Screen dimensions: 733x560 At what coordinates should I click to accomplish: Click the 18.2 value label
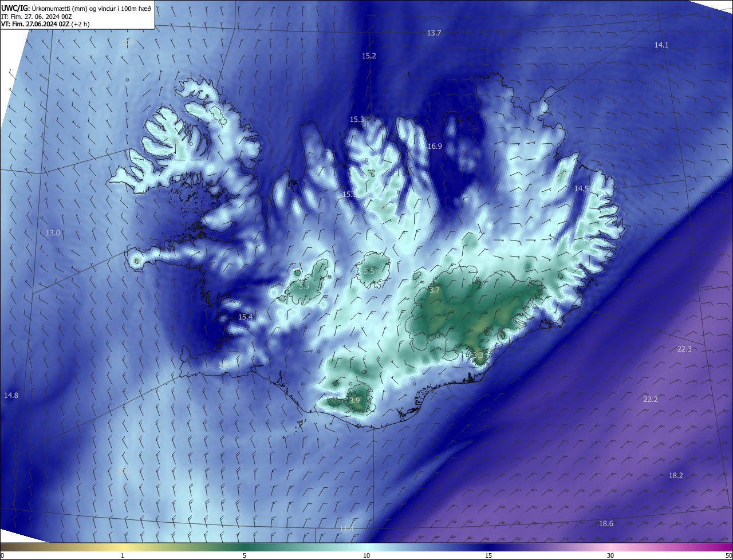[x=676, y=476]
